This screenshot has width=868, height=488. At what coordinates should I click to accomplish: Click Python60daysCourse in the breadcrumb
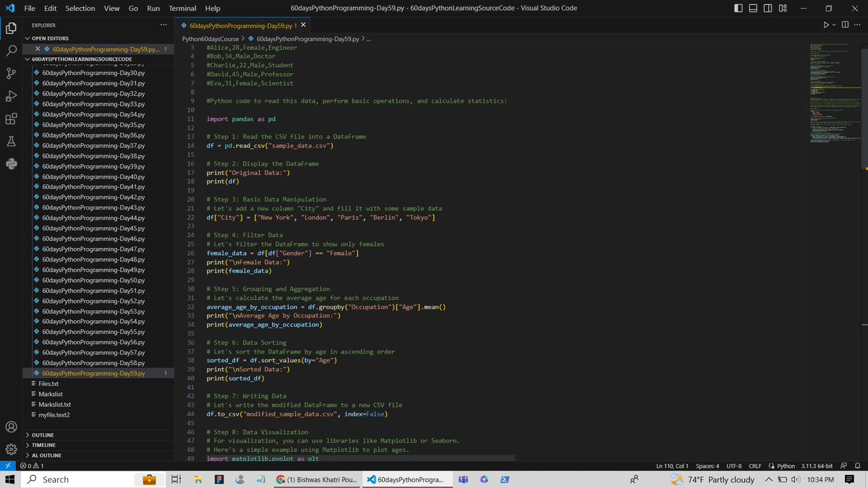210,38
